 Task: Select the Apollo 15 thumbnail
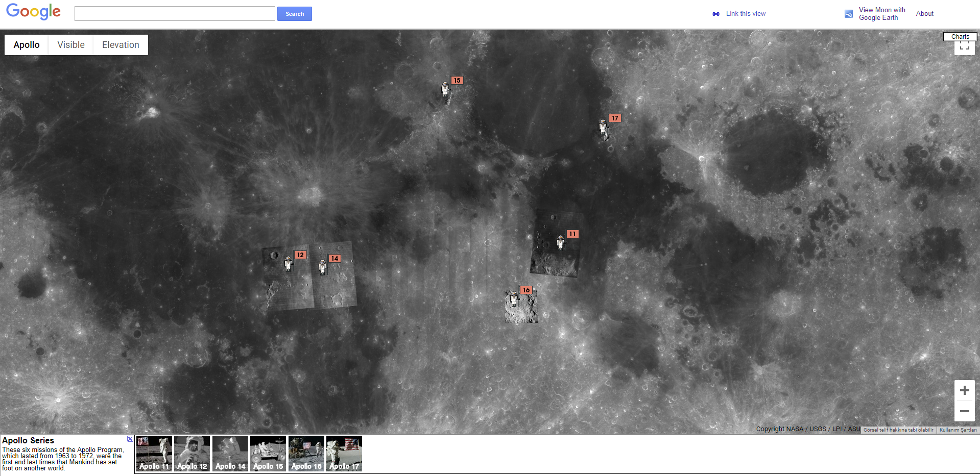(x=268, y=454)
